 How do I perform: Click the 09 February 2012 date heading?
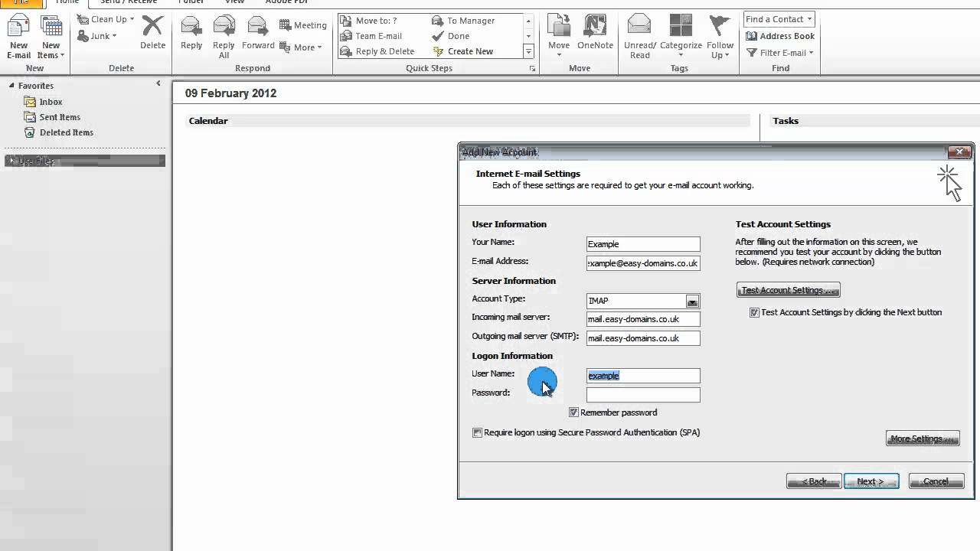(x=230, y=93)
